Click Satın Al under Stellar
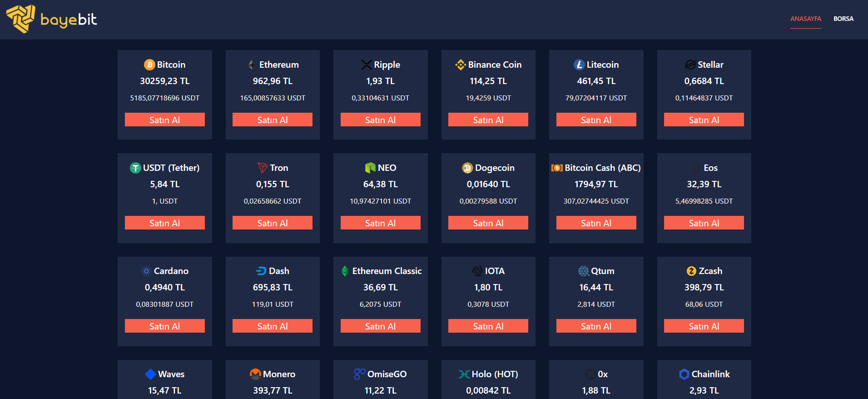Image resolution: width=868 pixels, height=399 pixels. click(x=704, y=120)
